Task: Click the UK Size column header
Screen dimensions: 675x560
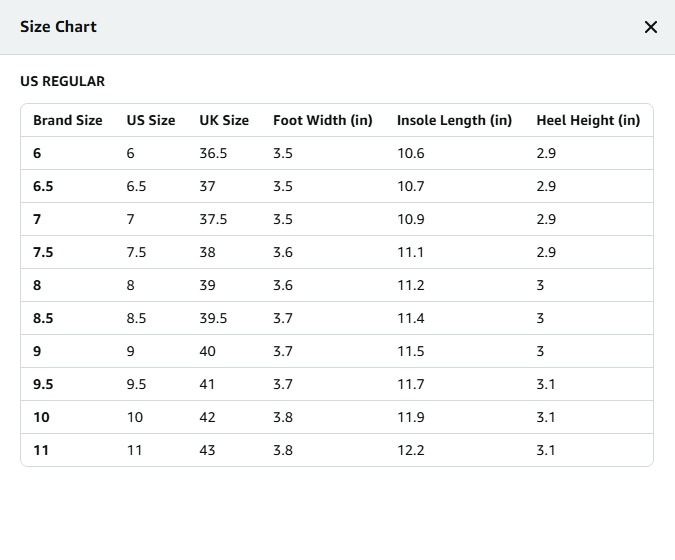Action: click(224, 120)
